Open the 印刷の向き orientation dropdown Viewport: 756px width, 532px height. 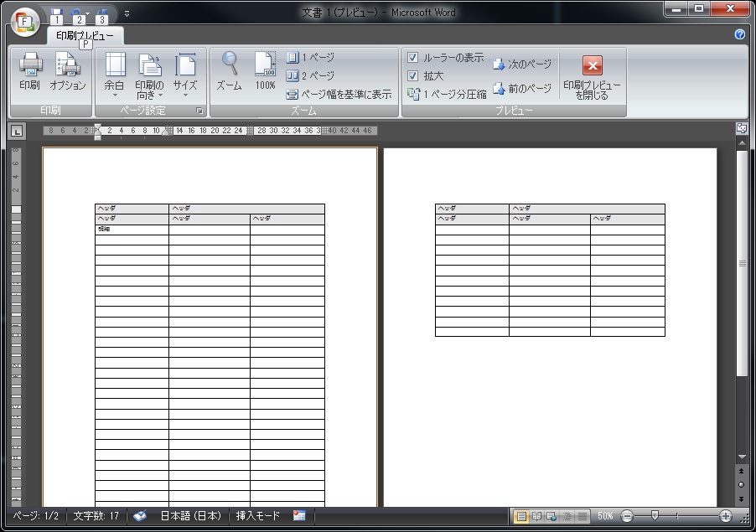[x=150, y=77]
